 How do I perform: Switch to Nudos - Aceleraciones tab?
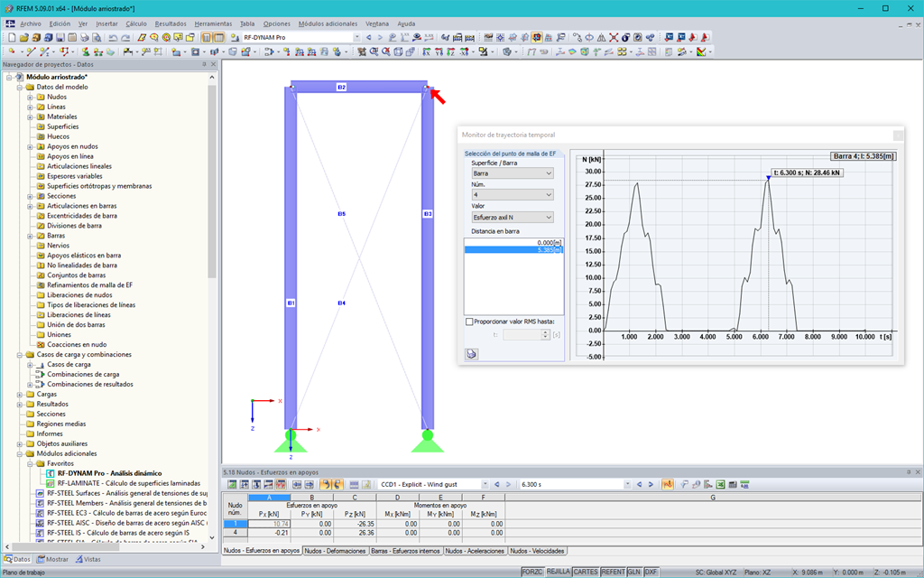click(x=475, y=551)
